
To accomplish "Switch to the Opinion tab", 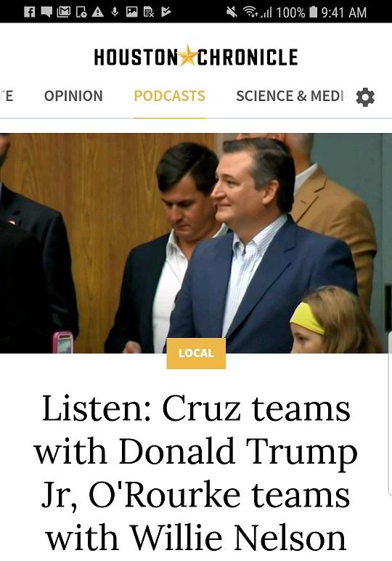I will click(73, 96).
